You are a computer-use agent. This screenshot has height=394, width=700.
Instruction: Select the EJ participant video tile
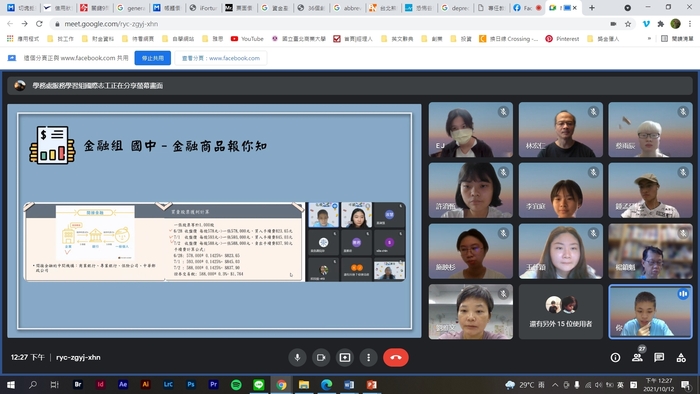(471, 129)
